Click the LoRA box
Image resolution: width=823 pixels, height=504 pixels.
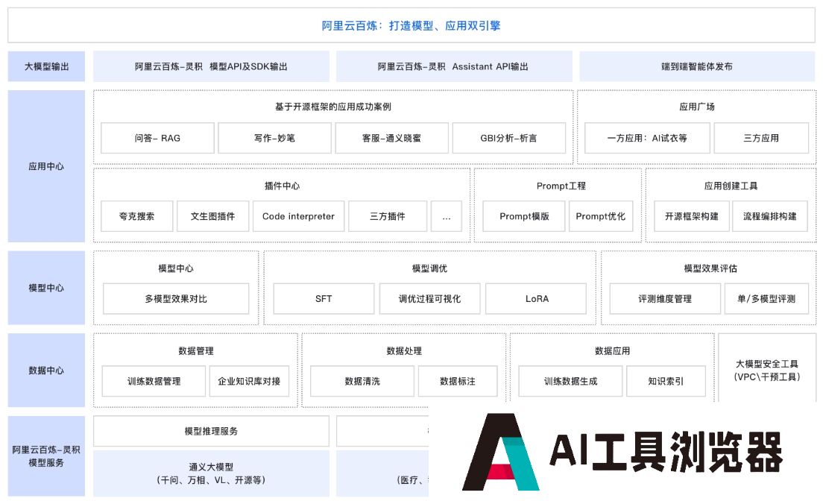[537, 299]
